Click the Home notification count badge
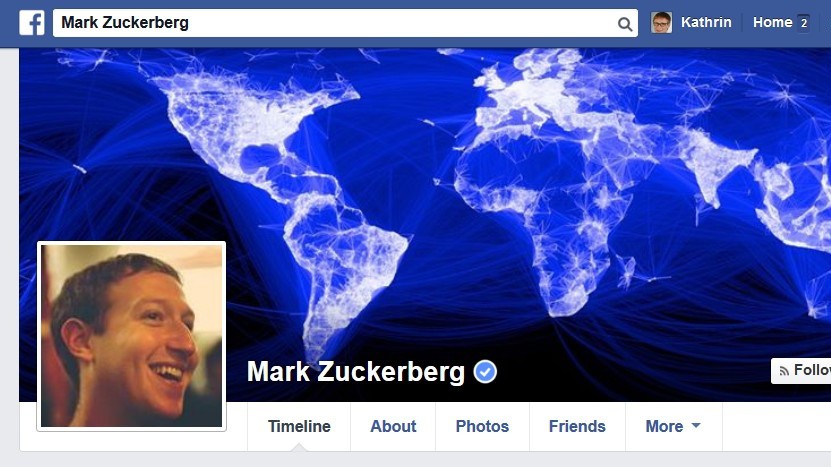The width and height of the screenshot is (831, 467). coord(803,23)
